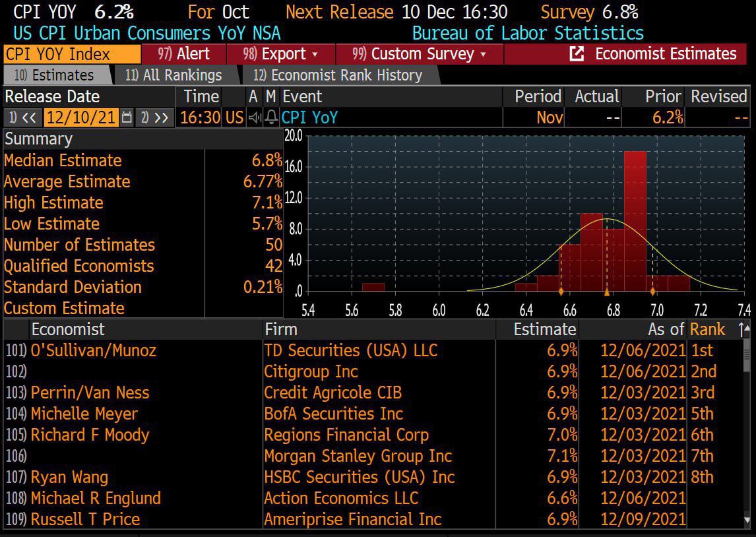756x537 pixels.
Task: Click the Custom Estimate row
Action: coord(143,309)
